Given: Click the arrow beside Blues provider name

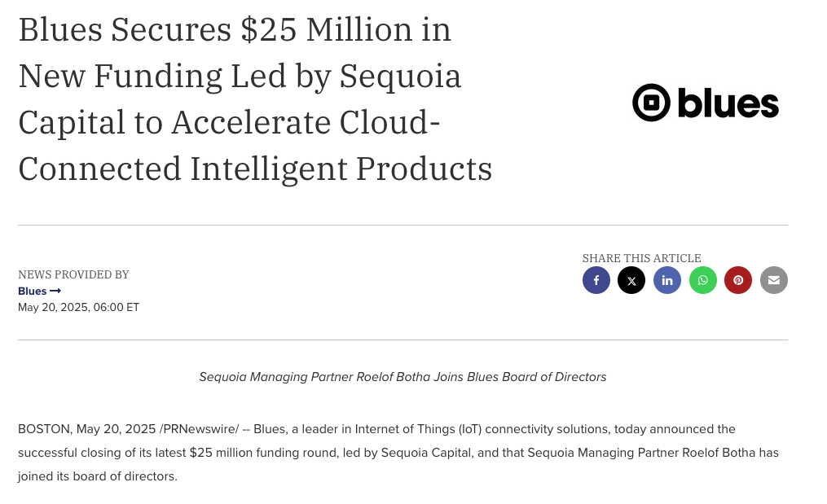Looking at the screenshot, I should click(x=55, y=291).
